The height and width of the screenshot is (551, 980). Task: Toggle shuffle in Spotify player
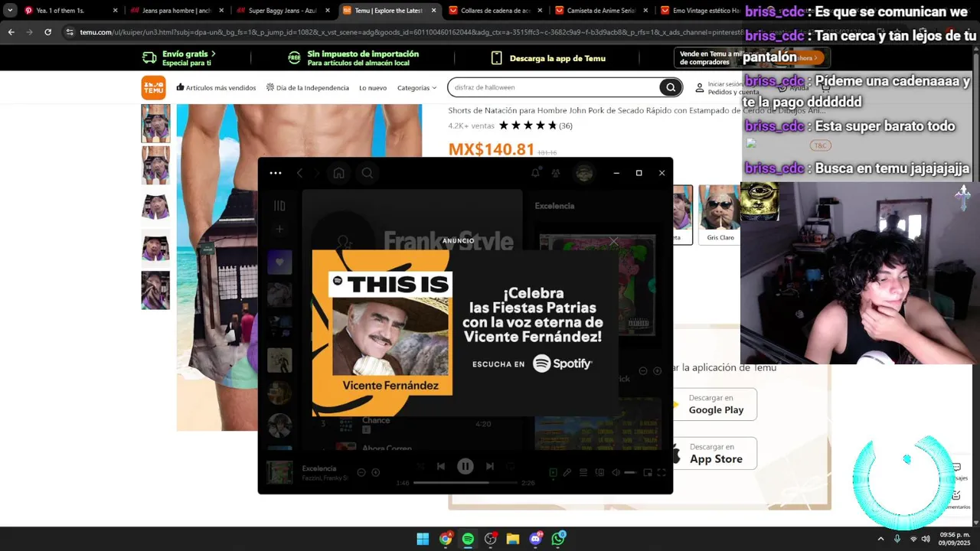coord(420,466)
